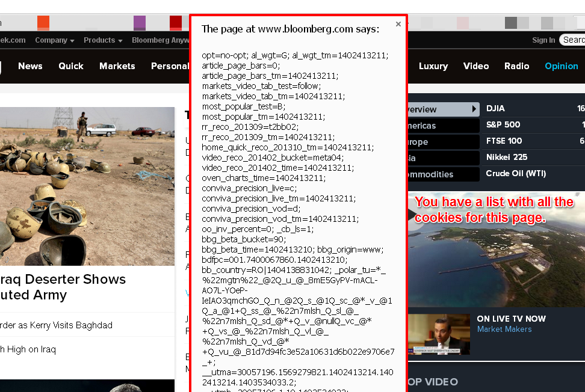The image size is (585, 392).
Task: Select the Americas market tab
Action: click(444, 126)
